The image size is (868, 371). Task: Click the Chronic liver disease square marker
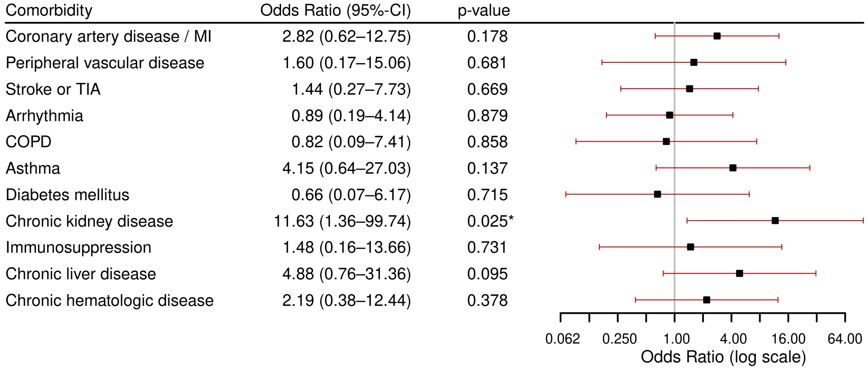pyautogui.click(x=739, y=273)
